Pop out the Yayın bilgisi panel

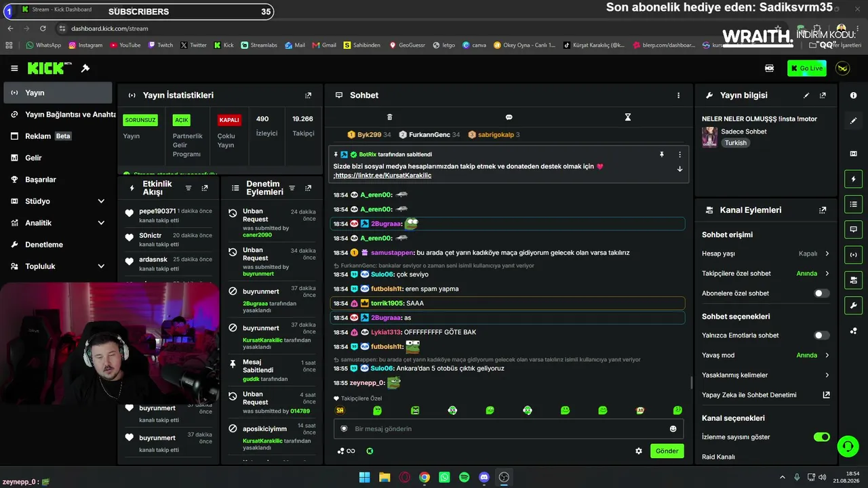823,96
